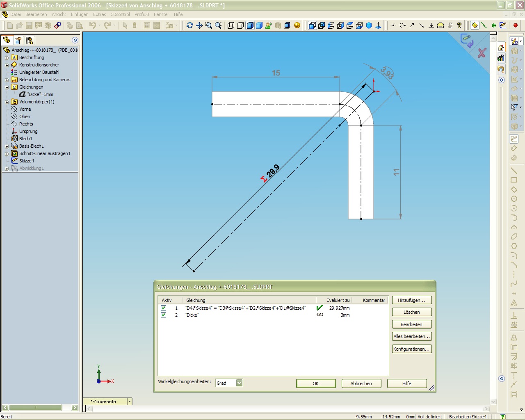Click the Hinzufügen... button

[411, 300]
